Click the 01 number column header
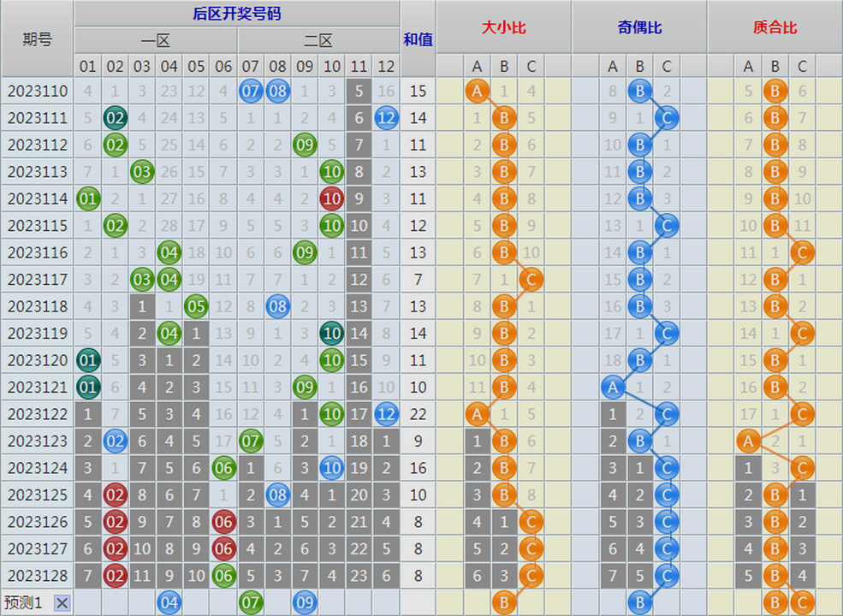 click(x=87, y=66)
